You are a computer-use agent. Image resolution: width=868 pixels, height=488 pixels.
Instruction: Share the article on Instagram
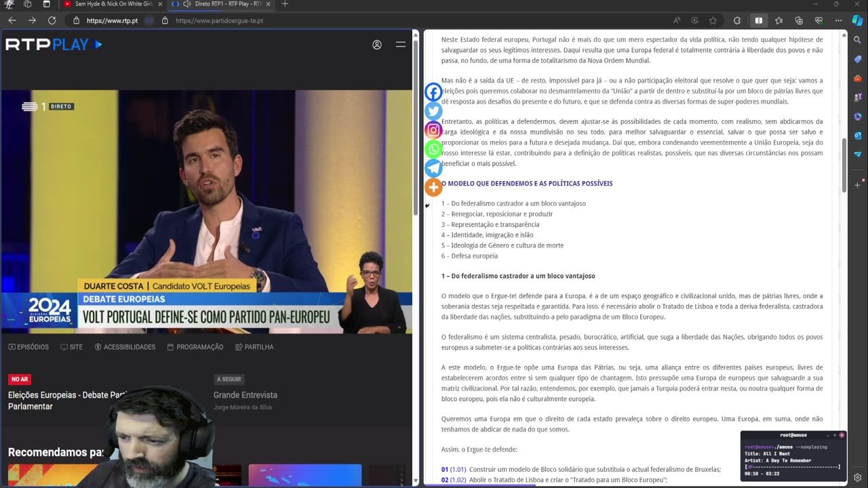(x=433, y=130)
